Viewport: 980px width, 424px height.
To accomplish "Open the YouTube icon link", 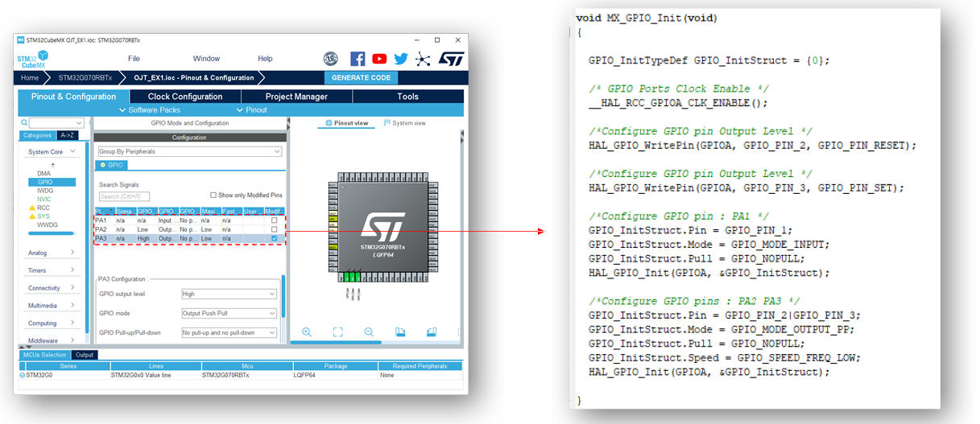I will point(379,59).
